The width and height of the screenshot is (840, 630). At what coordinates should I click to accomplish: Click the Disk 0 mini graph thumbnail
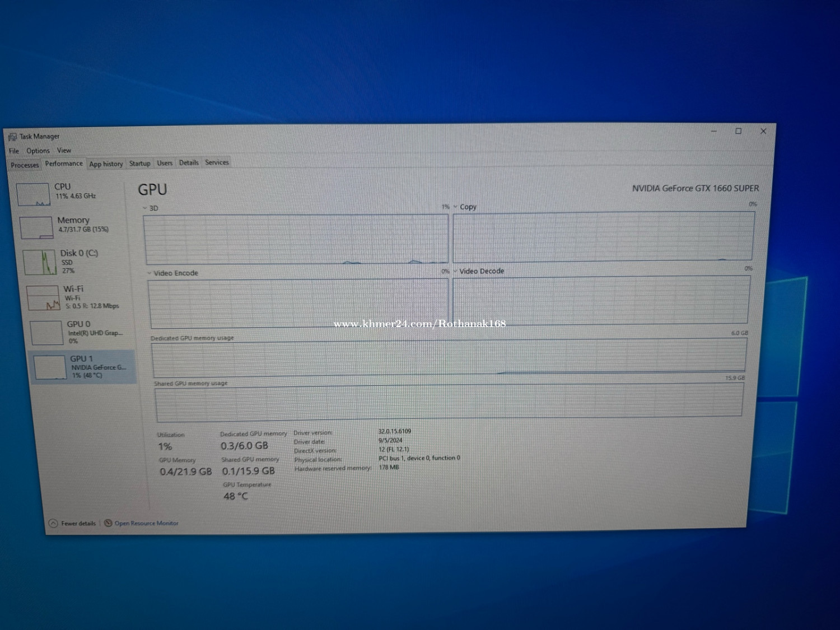[x=40, y=262]
